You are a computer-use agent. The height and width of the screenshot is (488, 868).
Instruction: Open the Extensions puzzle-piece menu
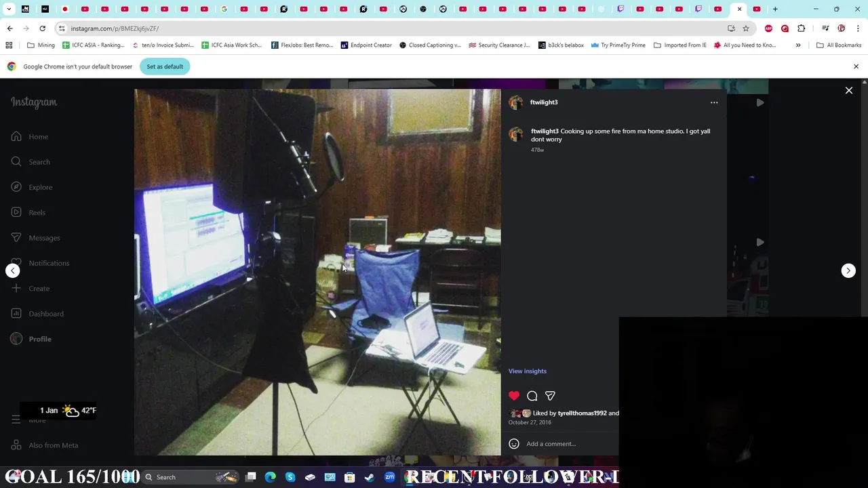(x=802, y=28)
